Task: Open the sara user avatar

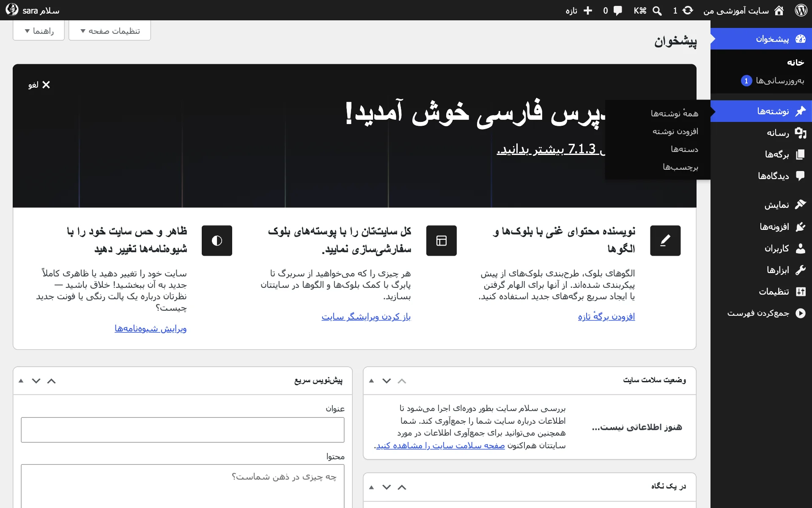Action: pyautogui.click(x=12, y=10)
